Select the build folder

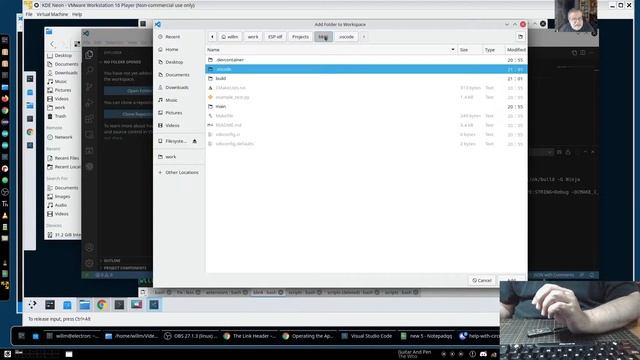coord(366,78)
